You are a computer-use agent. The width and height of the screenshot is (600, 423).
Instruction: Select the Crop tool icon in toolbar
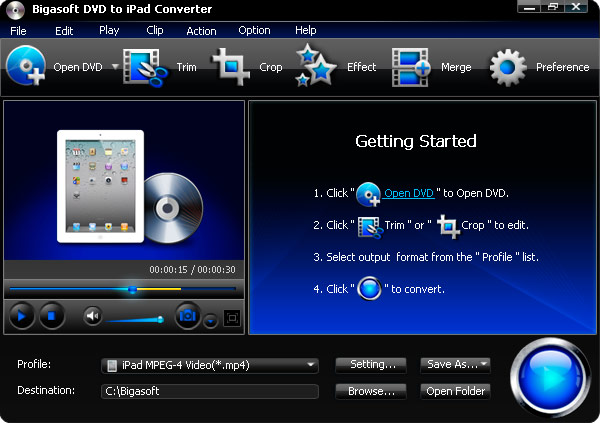[231, 67]
